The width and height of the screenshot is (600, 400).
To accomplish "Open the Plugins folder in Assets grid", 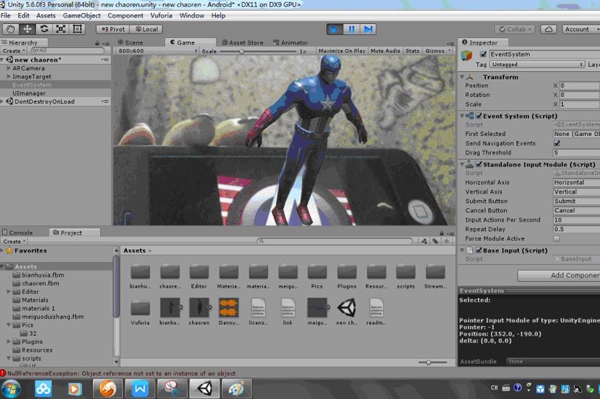I will tap(347, 276).
